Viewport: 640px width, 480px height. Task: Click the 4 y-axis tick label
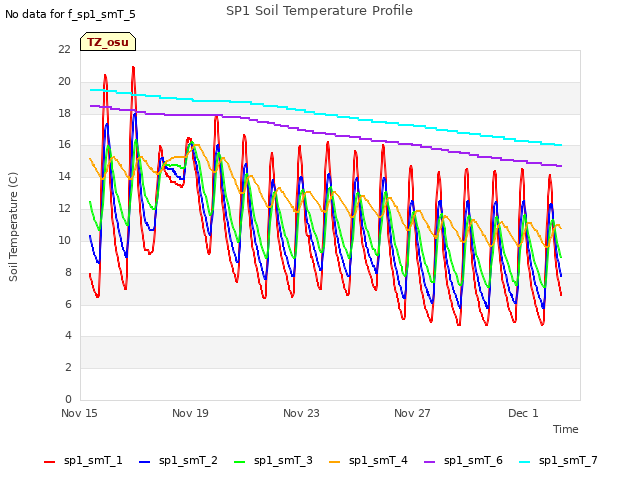[68, 336]
